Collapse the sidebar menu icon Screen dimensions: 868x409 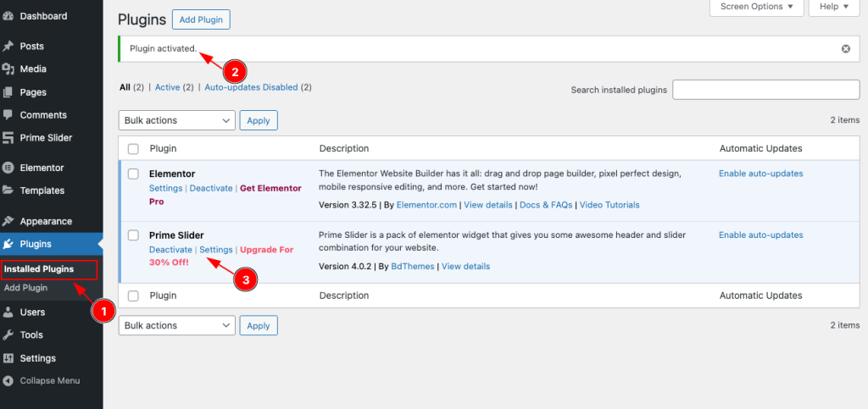click(x=8, y=381)
